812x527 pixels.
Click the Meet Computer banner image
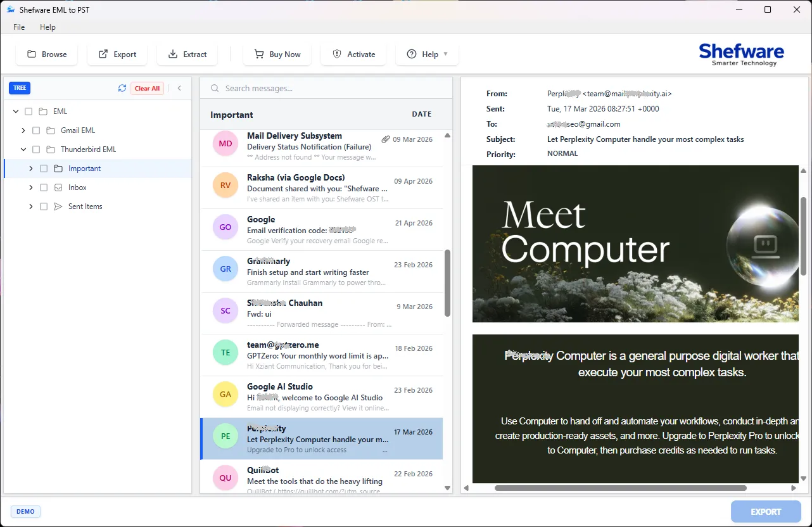635,244
